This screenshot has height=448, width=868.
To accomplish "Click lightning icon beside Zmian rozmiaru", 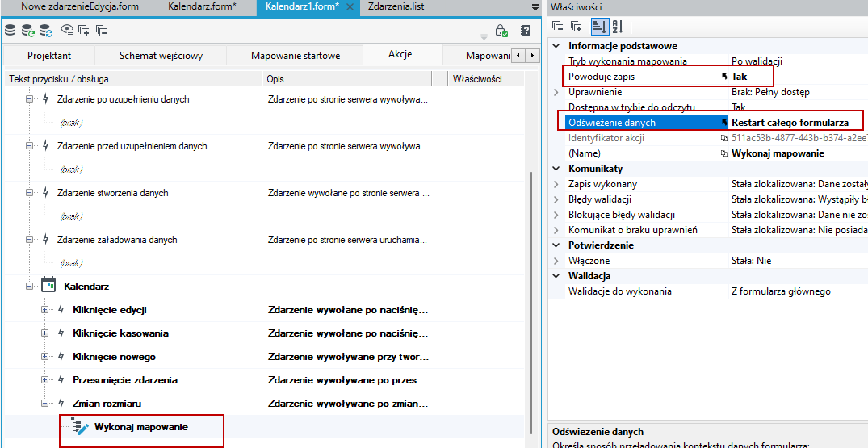I will point(61,404).
